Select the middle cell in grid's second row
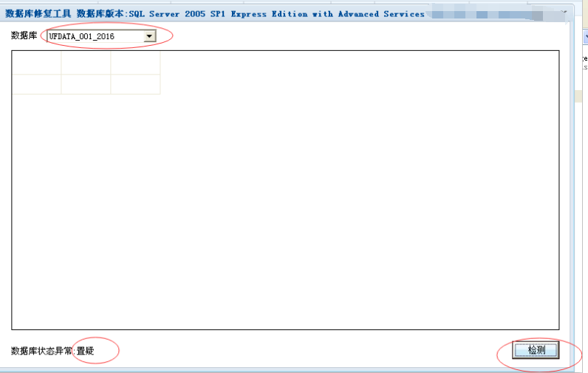 (x=86, y=84)
